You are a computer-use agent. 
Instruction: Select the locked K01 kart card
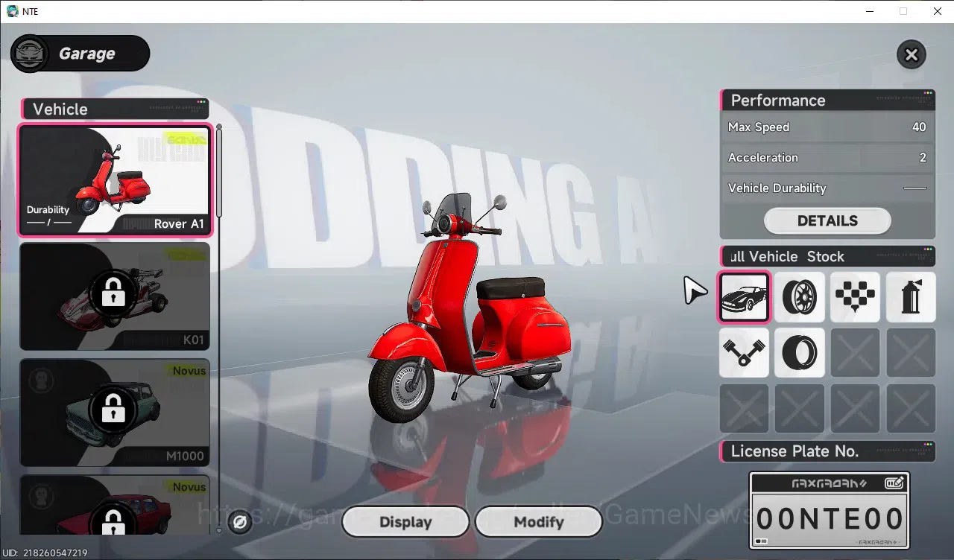(x=115, y=296)
